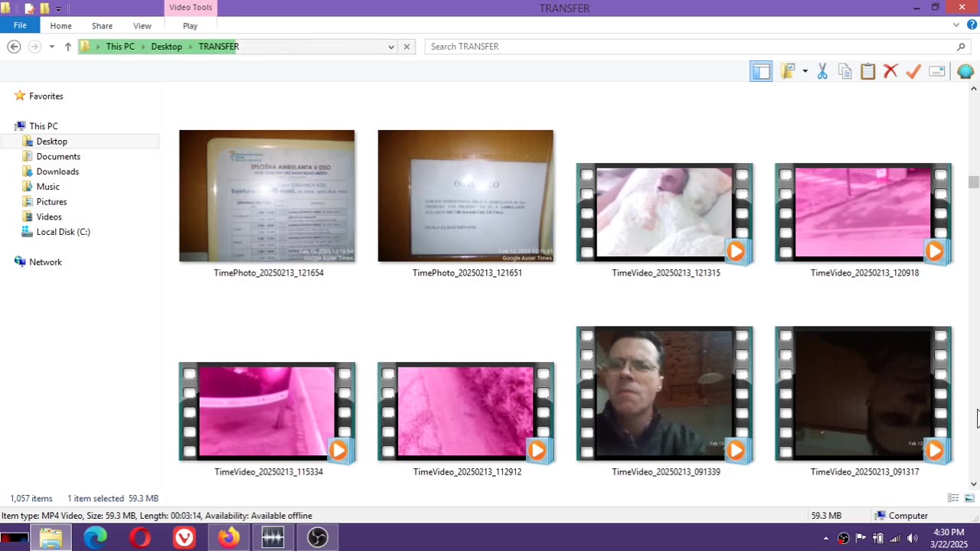This screenshot has height=551, width=980.
Task: Select video TimeVideo_20250213_112912
Action: tap(465, 412)
